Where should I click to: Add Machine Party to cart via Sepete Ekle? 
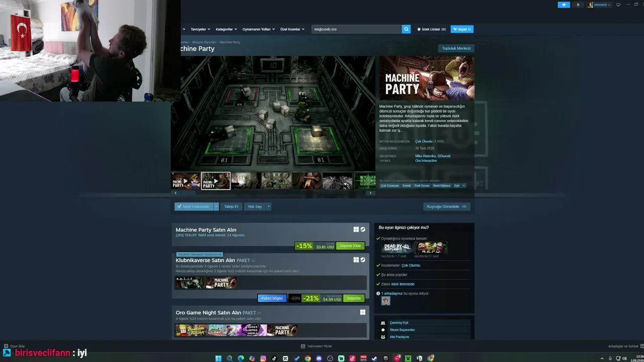point(350,246)
